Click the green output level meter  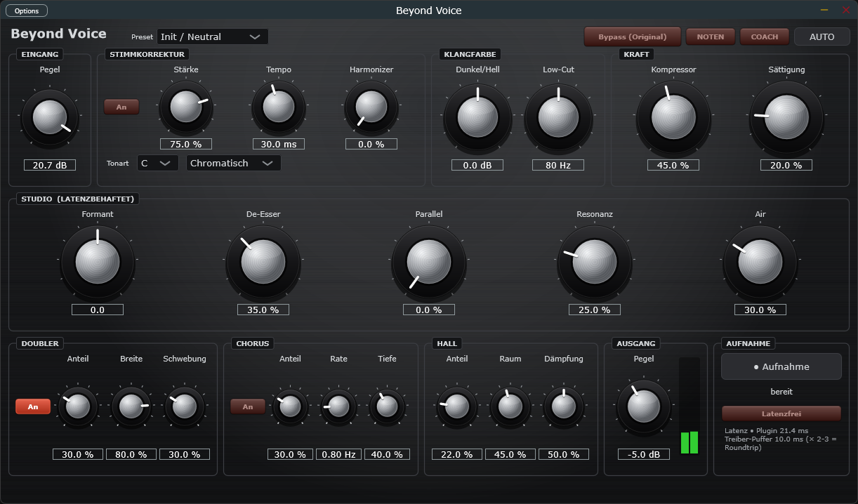[x=689, y=406]
